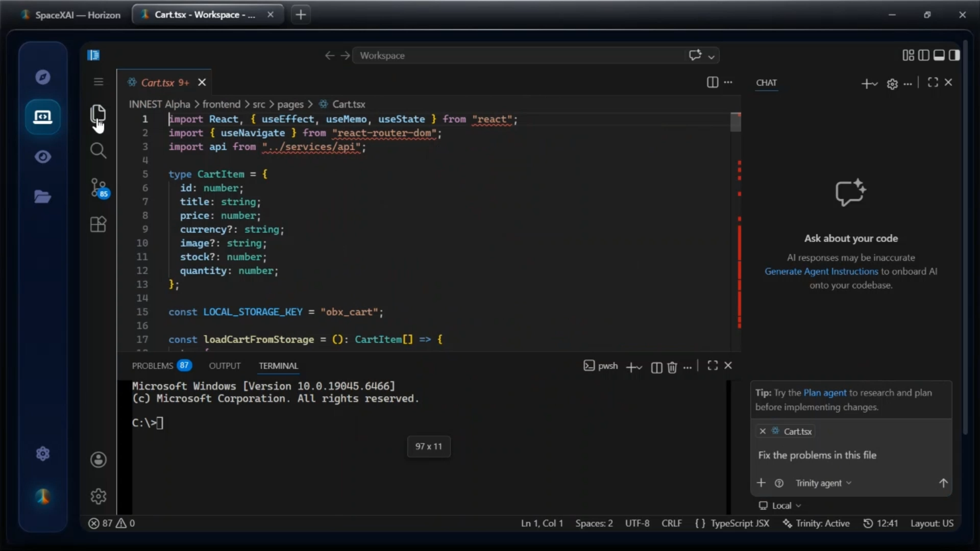
Task: Click Generate Agent Instructions link
Action: tap(821, 271)
